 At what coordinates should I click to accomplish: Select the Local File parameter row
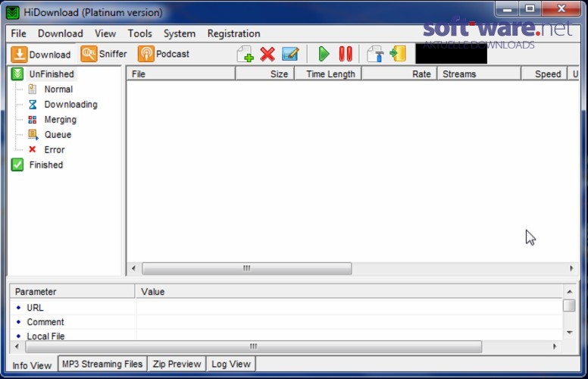286,336
